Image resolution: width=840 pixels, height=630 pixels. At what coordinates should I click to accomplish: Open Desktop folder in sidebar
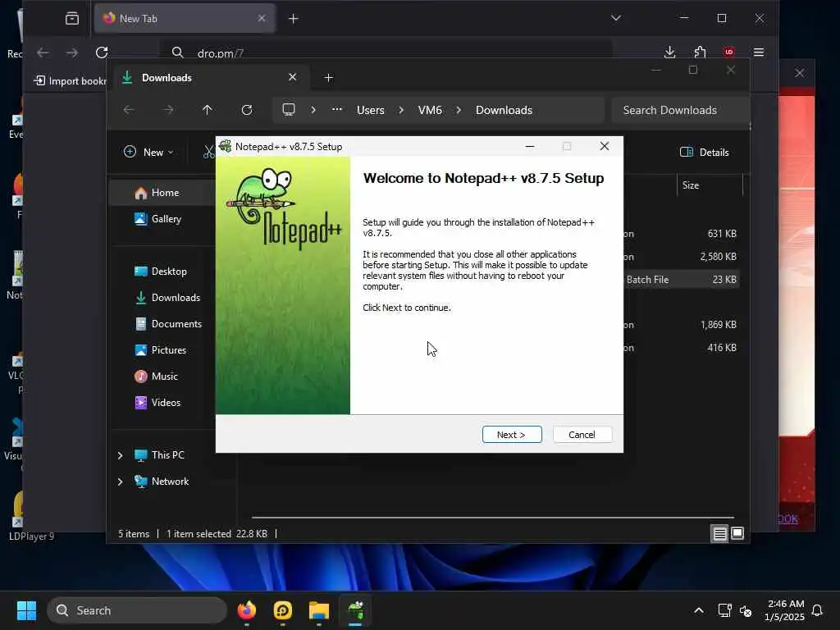pos(169,271)
